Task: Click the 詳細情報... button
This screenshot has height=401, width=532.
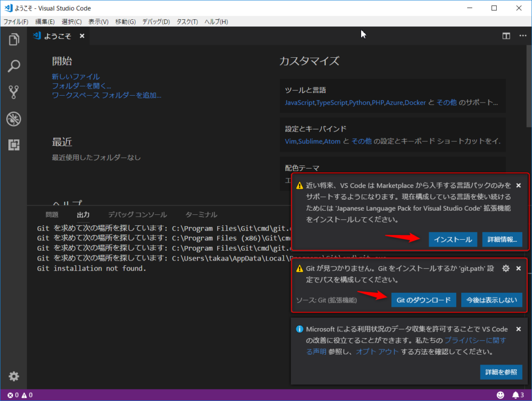Action: 502,239
